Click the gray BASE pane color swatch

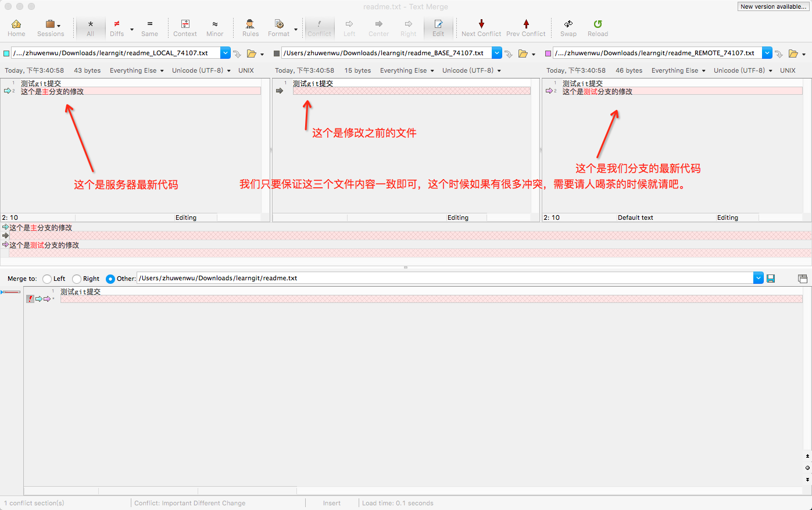tap(277, 54)
